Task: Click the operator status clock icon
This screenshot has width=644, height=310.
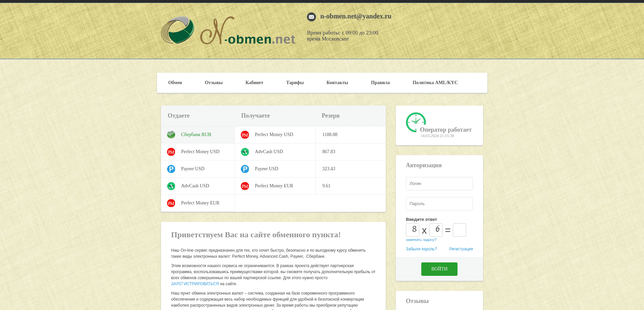Action: pyautogui.click(x=416, y=122)
